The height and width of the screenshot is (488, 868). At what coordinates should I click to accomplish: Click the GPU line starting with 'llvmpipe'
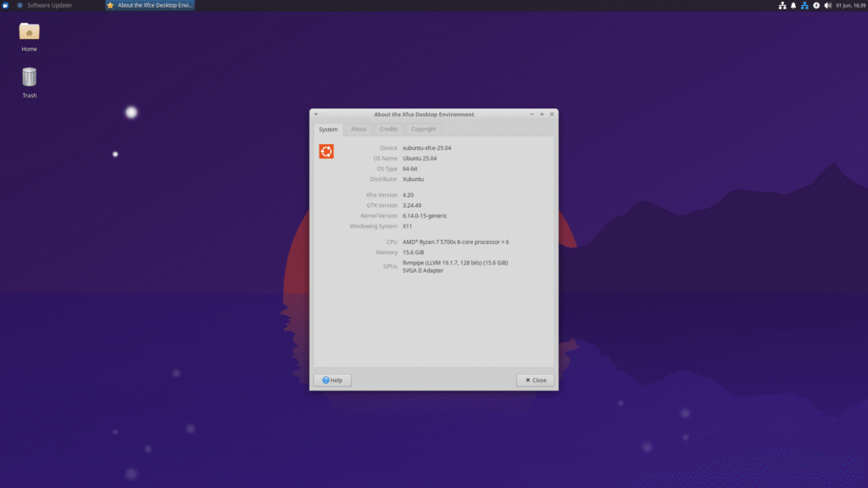click(455, 263)
